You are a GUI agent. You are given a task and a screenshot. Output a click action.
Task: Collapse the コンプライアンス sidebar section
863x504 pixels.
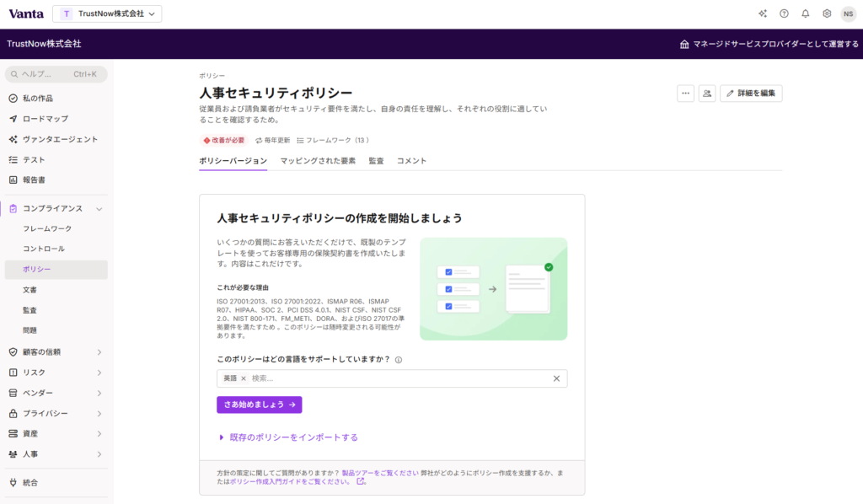[99, 208]
